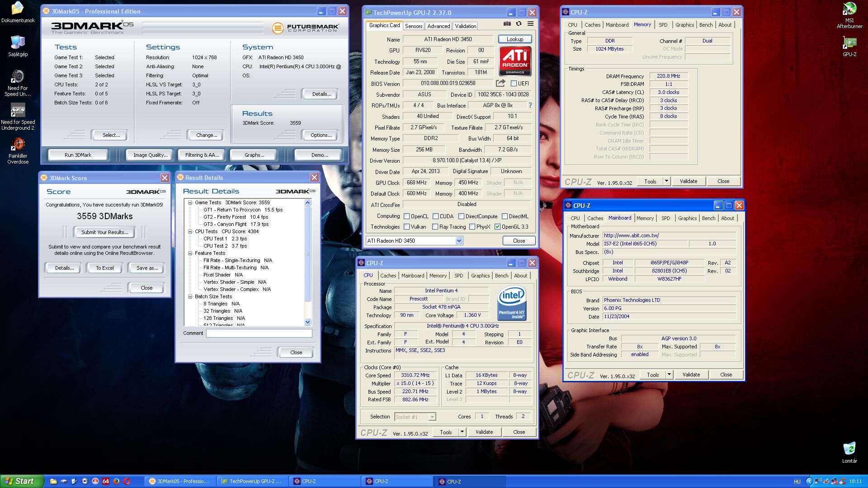Toggle the OpenGL 3.3 checkbox
The image size is (868, 488).
tap(498, 227)
